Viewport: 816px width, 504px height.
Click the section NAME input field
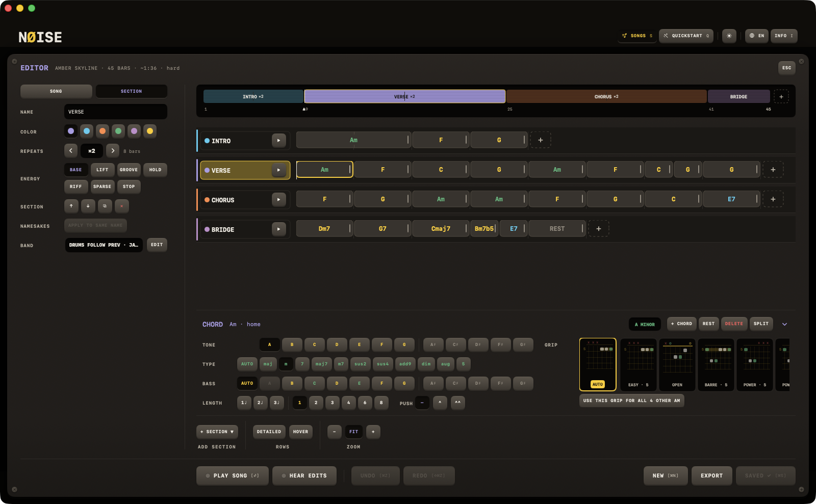(116, 112)
